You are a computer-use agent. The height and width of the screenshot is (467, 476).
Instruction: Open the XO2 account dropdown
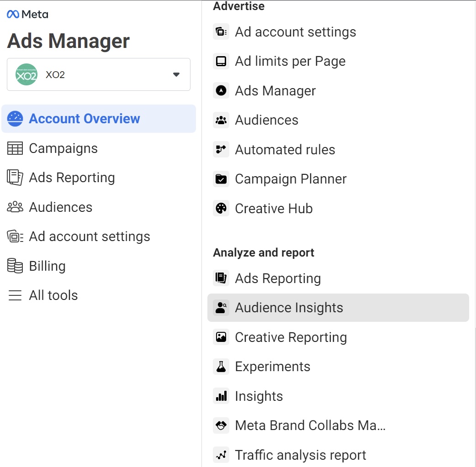click(x=99, y=74)
